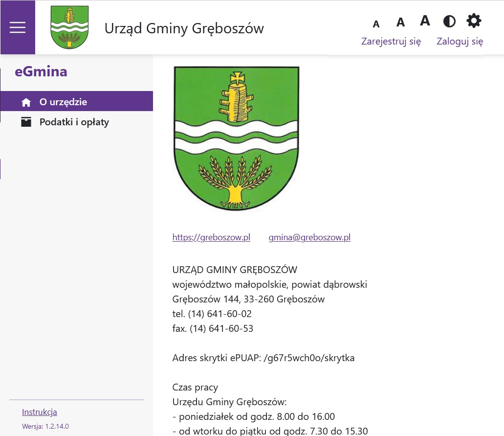Open the hamburger menu
The image size is (504, 436).
click(18, 27)
